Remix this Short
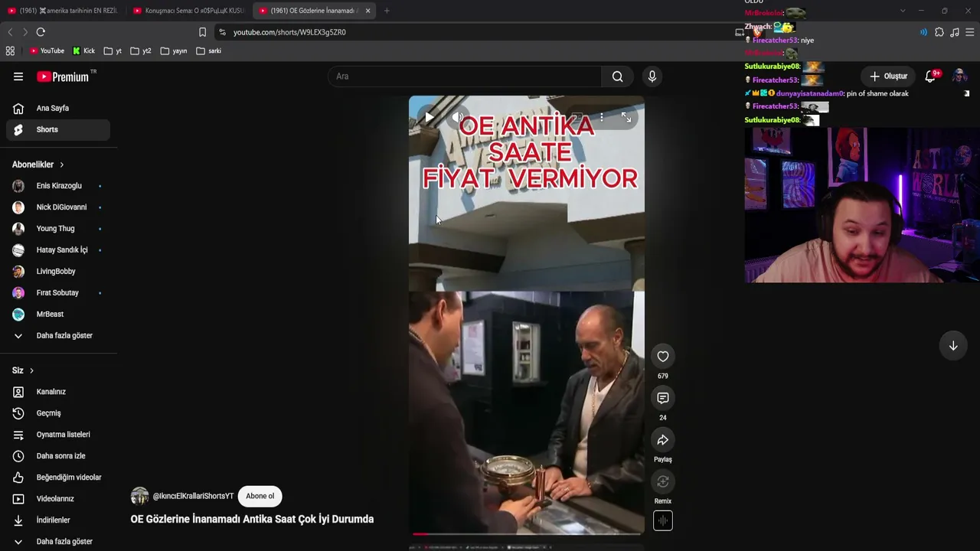 point(663,481)
